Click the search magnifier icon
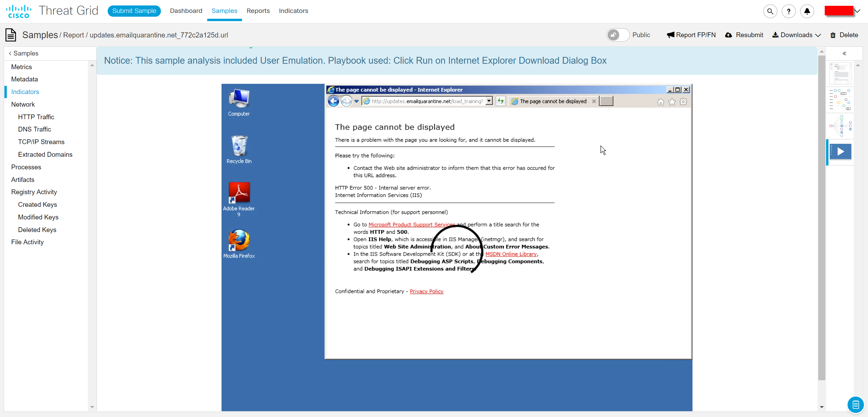 tap(770, 11)
